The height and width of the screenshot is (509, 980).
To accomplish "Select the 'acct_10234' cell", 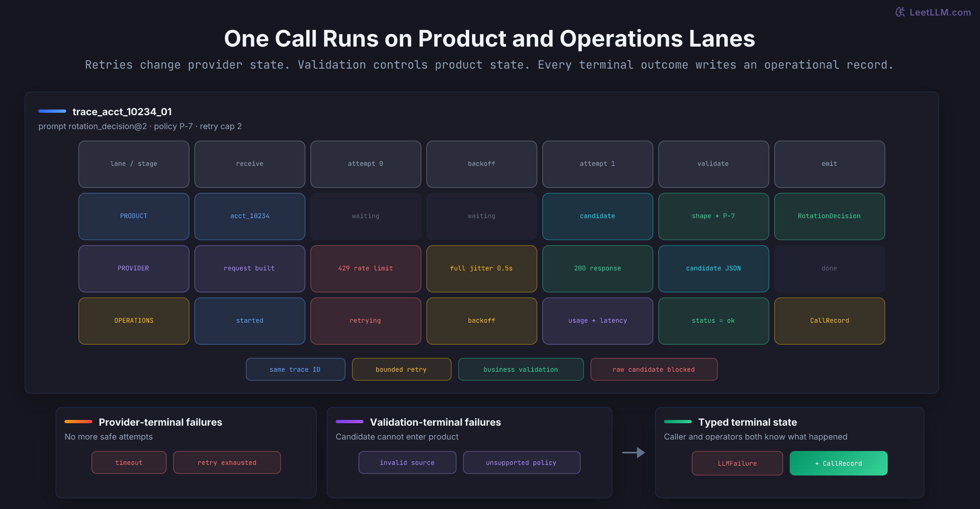I will click(x=250, y=216).
